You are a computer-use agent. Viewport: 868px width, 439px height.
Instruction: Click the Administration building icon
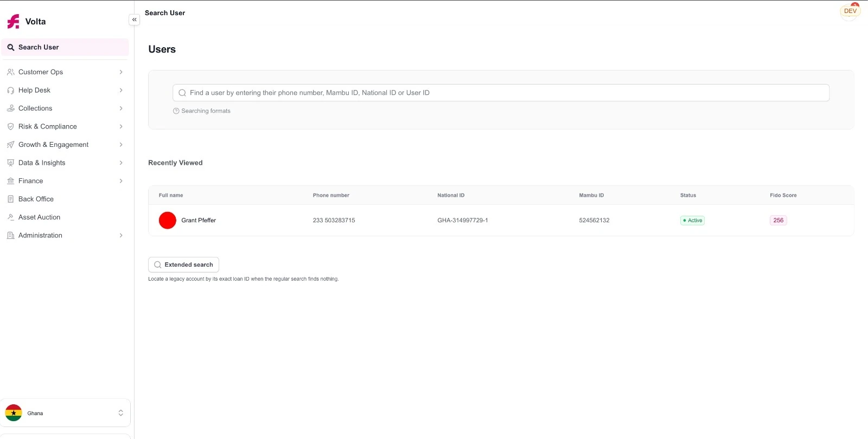coord(11,235)
